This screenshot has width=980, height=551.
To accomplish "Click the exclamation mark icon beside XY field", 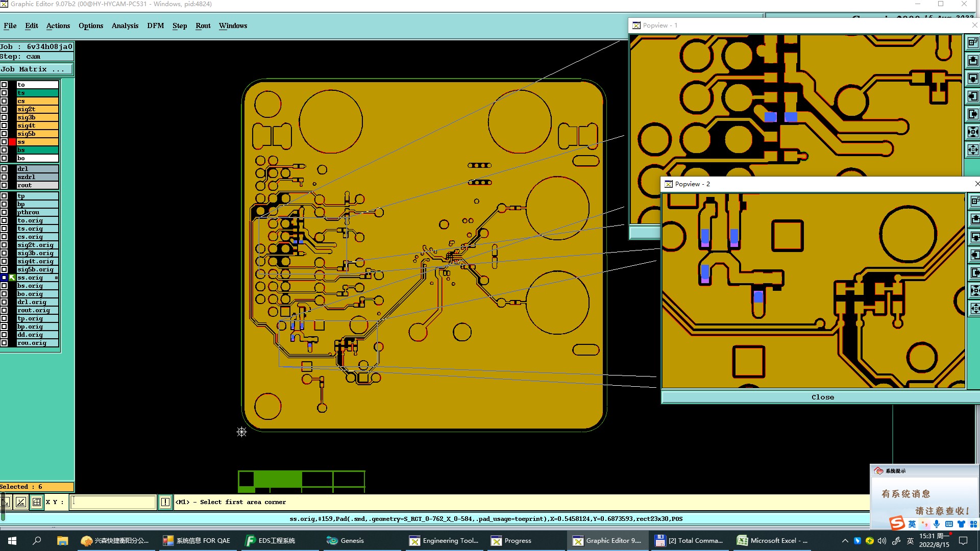I will click(165, 502).
